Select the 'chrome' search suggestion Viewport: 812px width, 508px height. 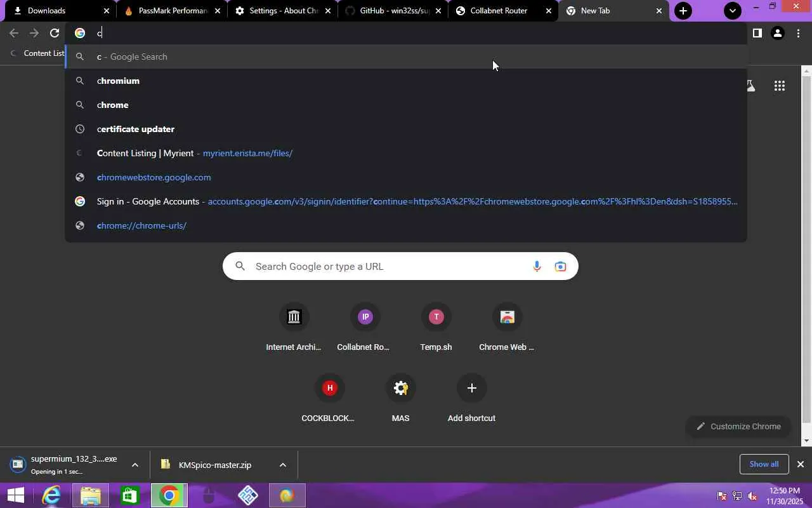(x=406, y=105)
